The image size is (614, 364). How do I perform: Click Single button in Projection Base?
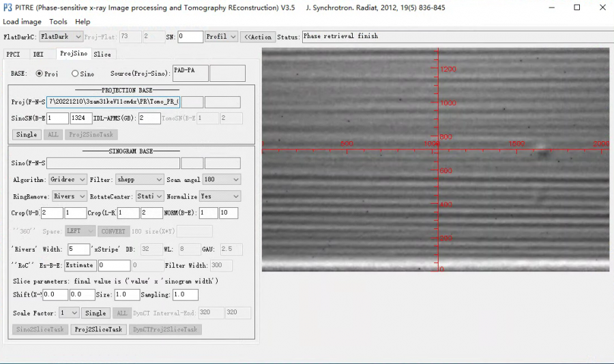27,134
